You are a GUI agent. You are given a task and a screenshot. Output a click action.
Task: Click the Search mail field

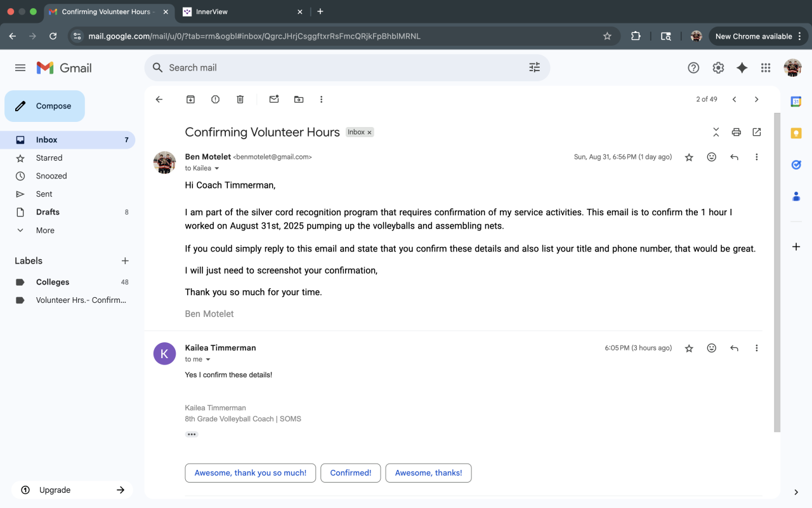pyautogui.click(x=343, y=68)
